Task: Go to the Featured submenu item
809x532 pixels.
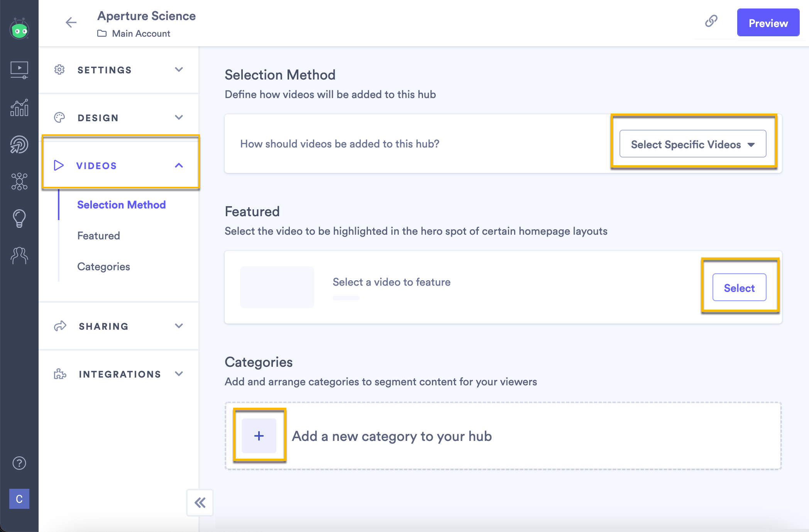Action: click(x=98, y=236)
